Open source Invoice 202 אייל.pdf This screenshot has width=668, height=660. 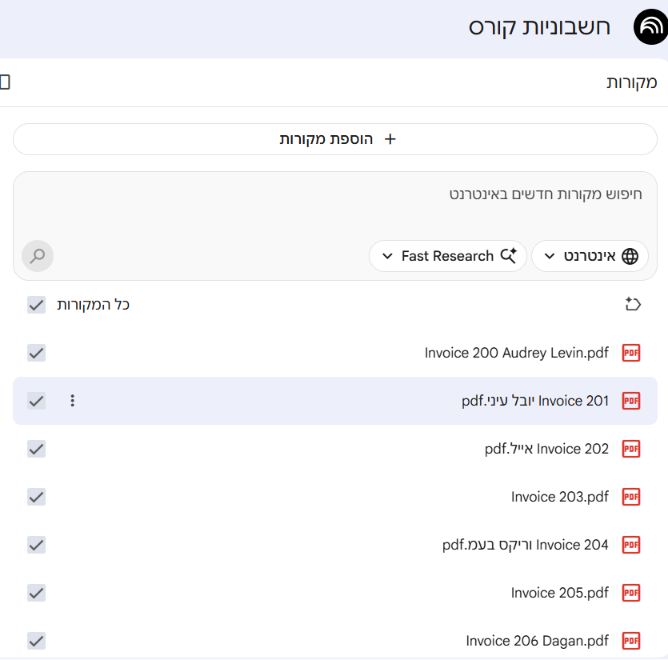coord(547,449)
